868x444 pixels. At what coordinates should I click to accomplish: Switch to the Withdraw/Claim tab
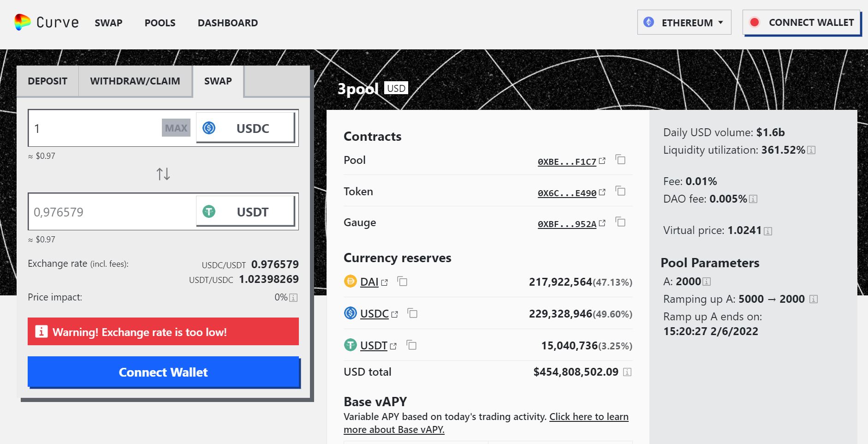pos(135,81)
